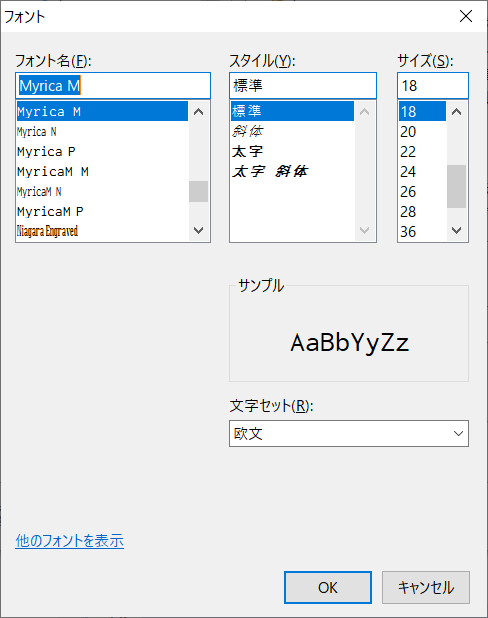Screen dimensions: 488x618
Task: Pick Niagara Engraved font
Action: coord(102,231)
